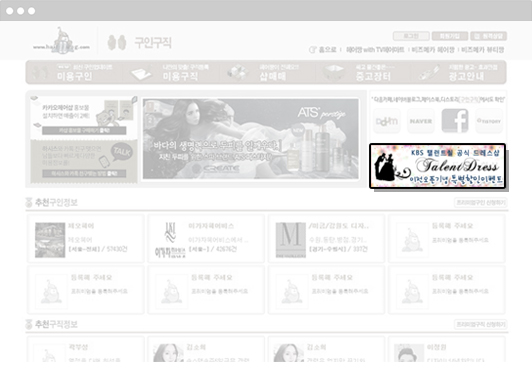Open the 제오헤어 job listing thumbnail

click(50, 240)
